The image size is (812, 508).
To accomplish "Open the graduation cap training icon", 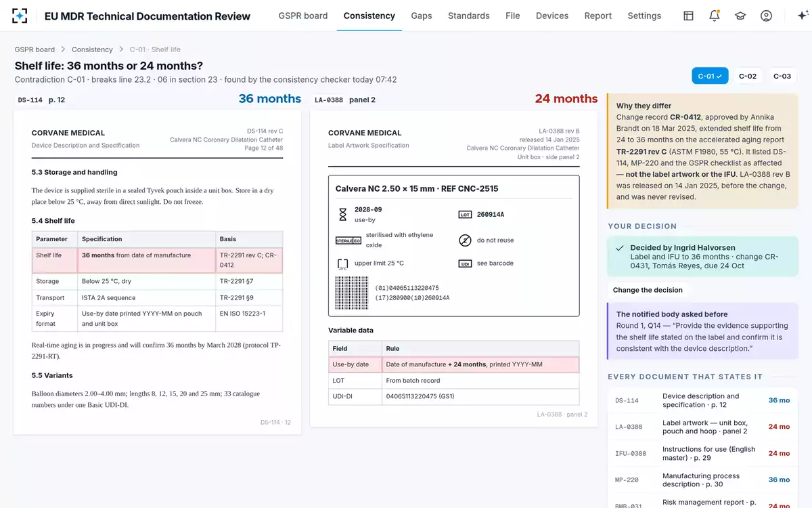I will 740,16.
